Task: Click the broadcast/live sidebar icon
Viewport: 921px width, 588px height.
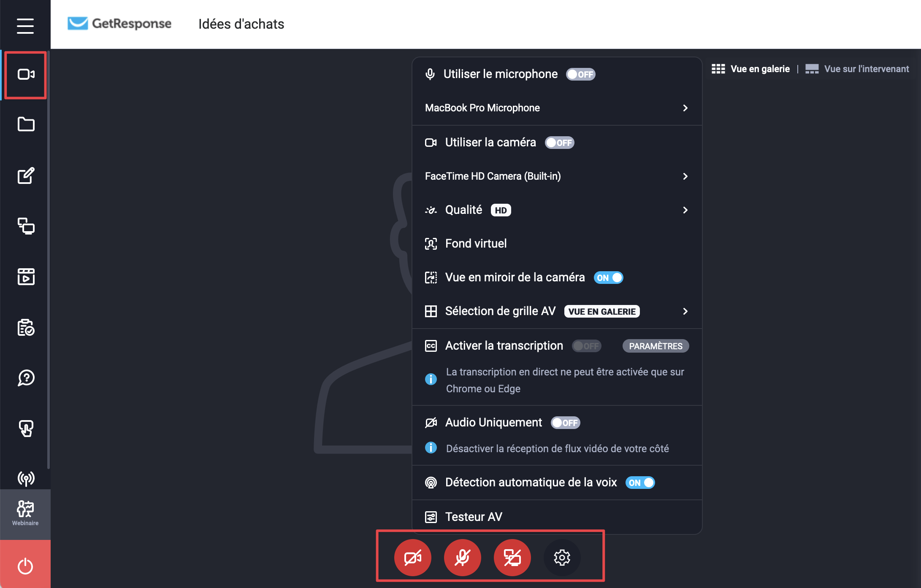Action: (x=25, y=479)
